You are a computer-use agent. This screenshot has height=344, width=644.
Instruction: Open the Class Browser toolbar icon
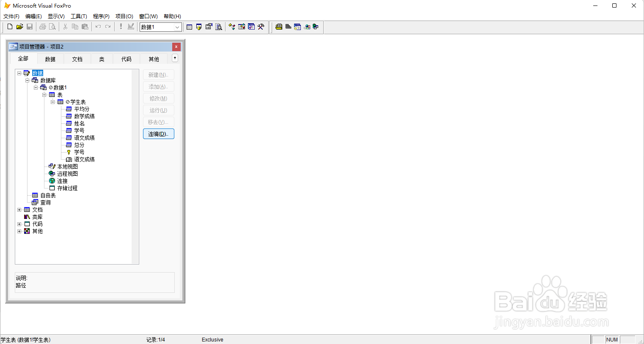coord(232,27)
